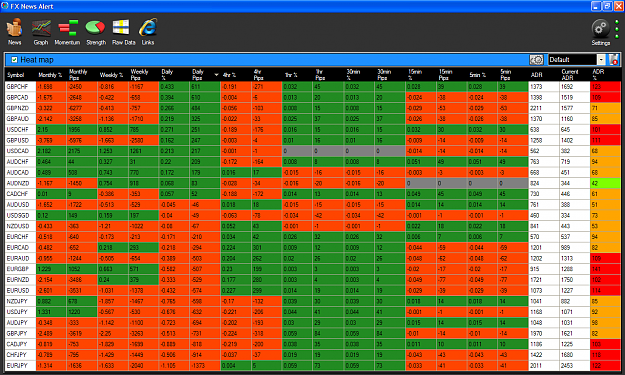The height and width of the screenshot is (375, 625).
Task: Select the GBPNZD symbol cell
Action: click(20, 108)
